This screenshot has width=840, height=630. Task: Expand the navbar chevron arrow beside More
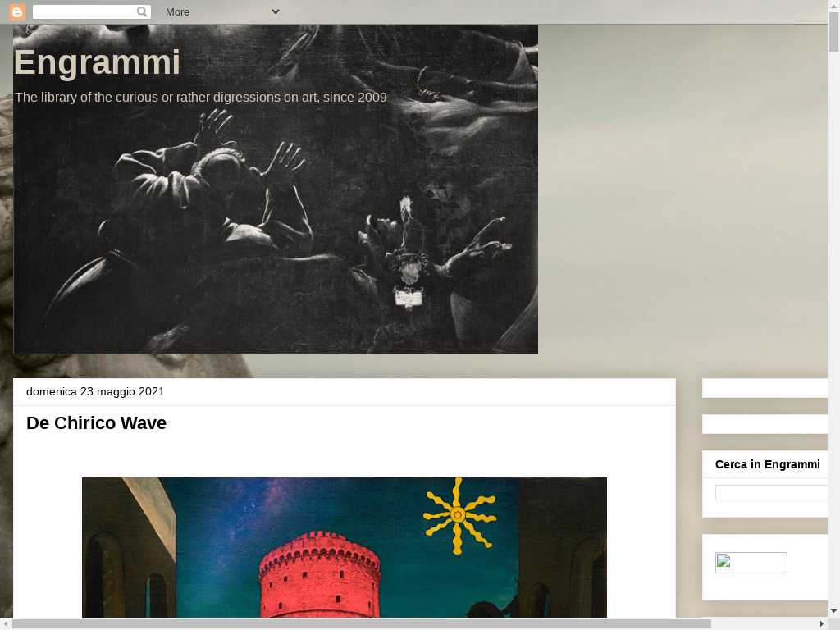point(276,11)
